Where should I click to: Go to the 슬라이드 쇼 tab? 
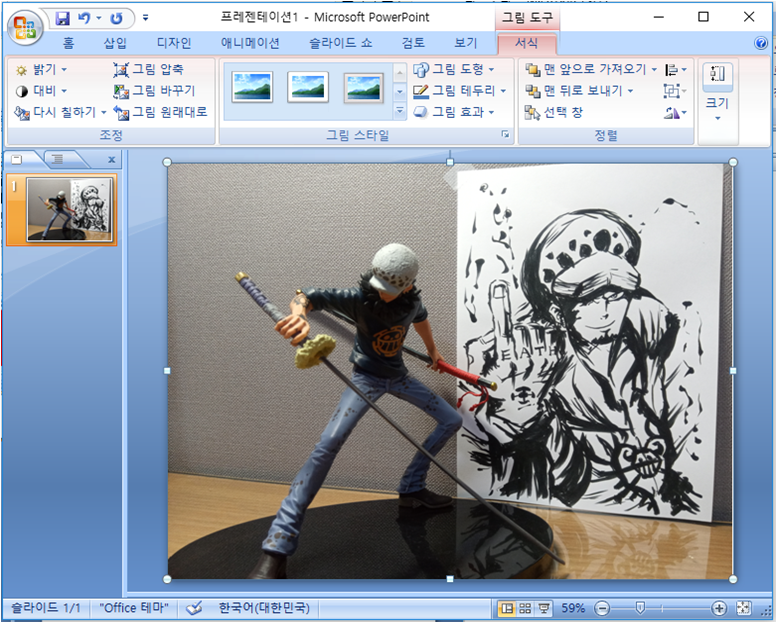(x=340, y=43)
